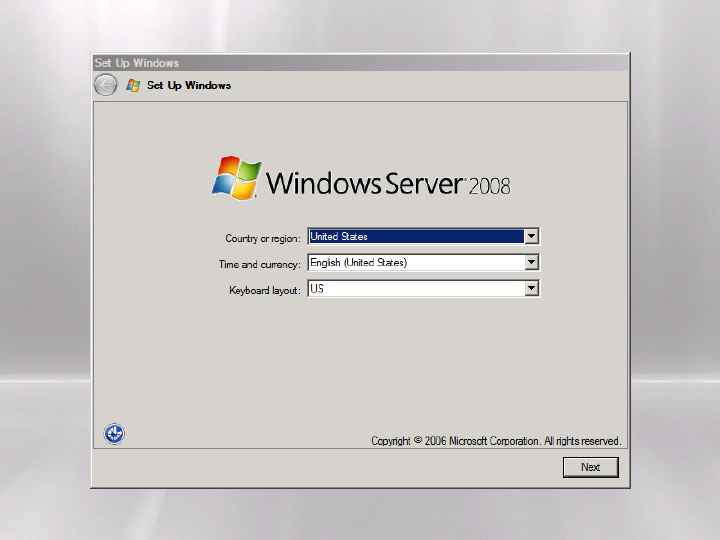Click the Microsoft copyright notice text
Viewport: 720px width, 540px height.
click(x=496, y=441)
